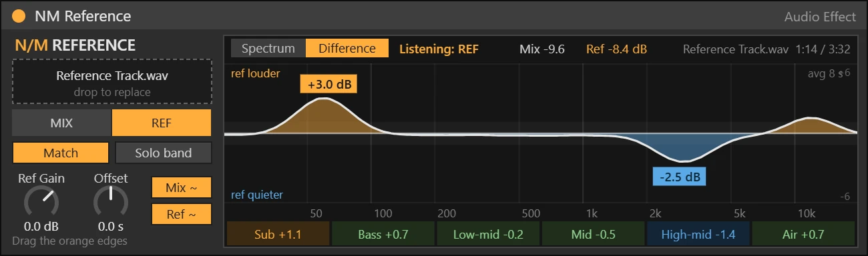The width and height of the screenshot is (868, 256).
Task: Click the Offset 0.0 s value
Action: tap(111, 226)
